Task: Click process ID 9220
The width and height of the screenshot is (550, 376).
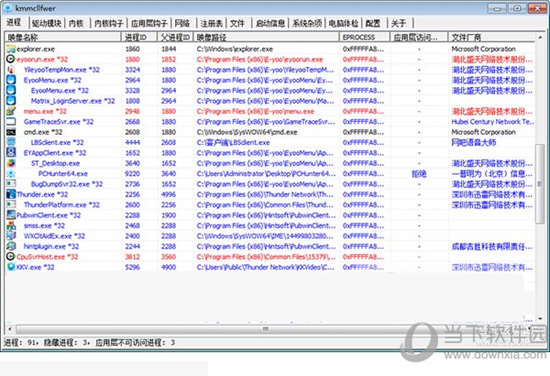Action: click(132, 174)
